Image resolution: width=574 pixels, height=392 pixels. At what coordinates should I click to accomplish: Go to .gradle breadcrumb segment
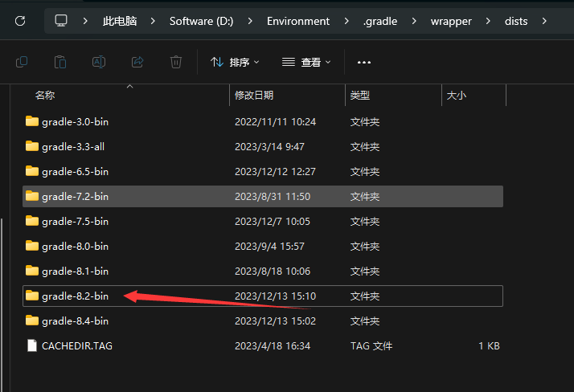(380, 21)
